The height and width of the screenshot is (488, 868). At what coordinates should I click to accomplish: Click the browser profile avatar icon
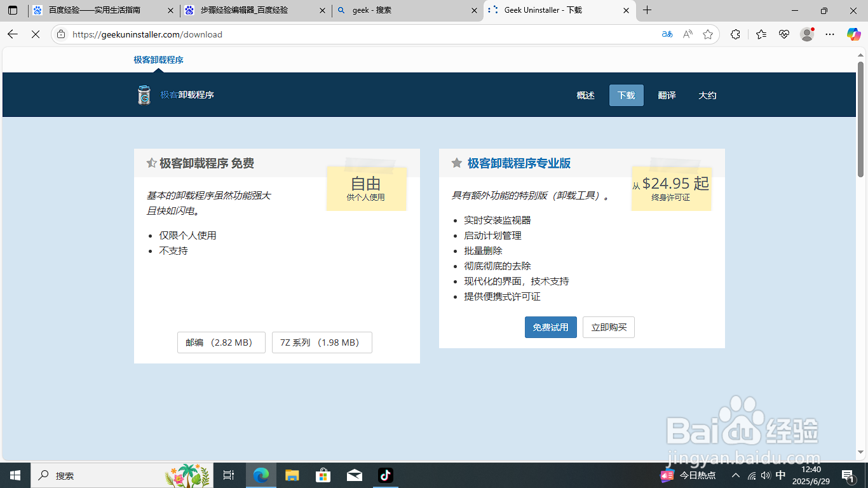(x=807, y=34)
